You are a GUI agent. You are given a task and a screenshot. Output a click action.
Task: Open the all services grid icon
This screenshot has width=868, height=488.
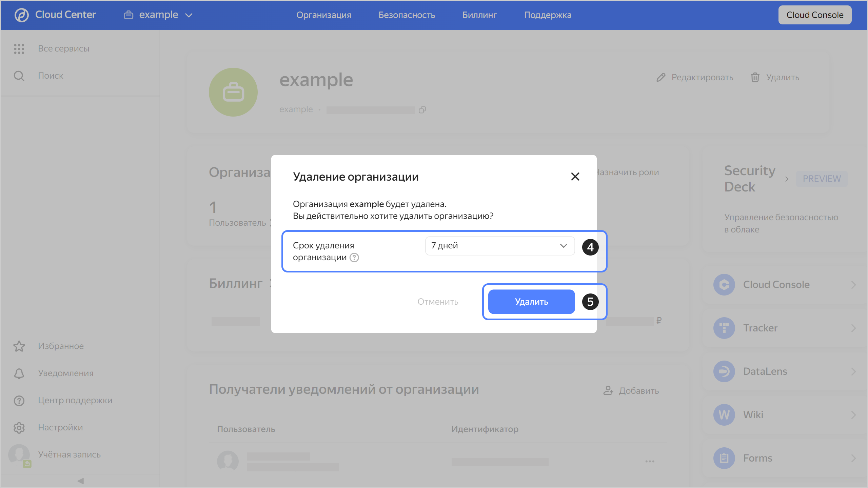click(19, 48)
